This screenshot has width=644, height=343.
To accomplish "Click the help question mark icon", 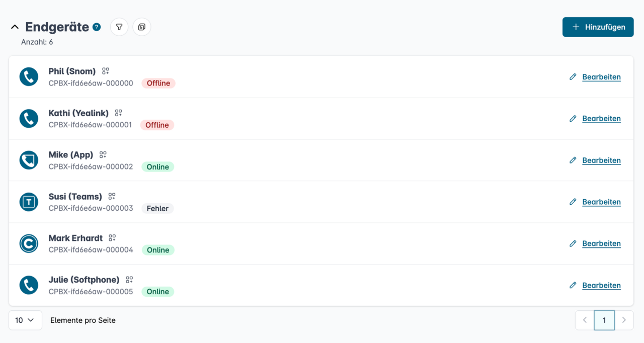I will point(97,27).
